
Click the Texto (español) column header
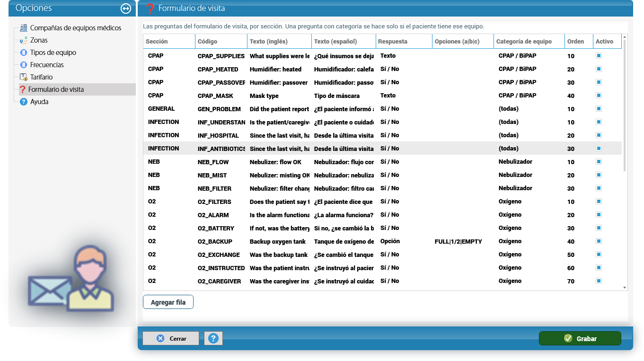click(x=344, y=41)
